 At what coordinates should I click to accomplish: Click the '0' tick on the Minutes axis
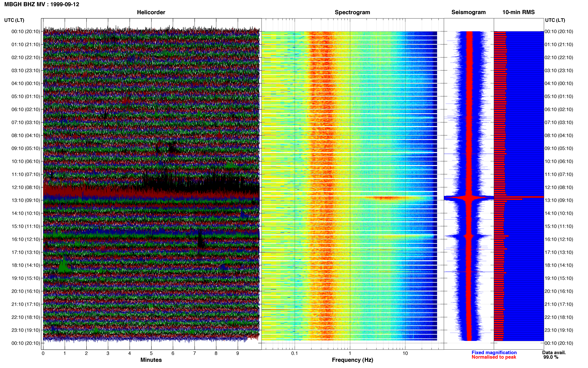pos(43,353)
